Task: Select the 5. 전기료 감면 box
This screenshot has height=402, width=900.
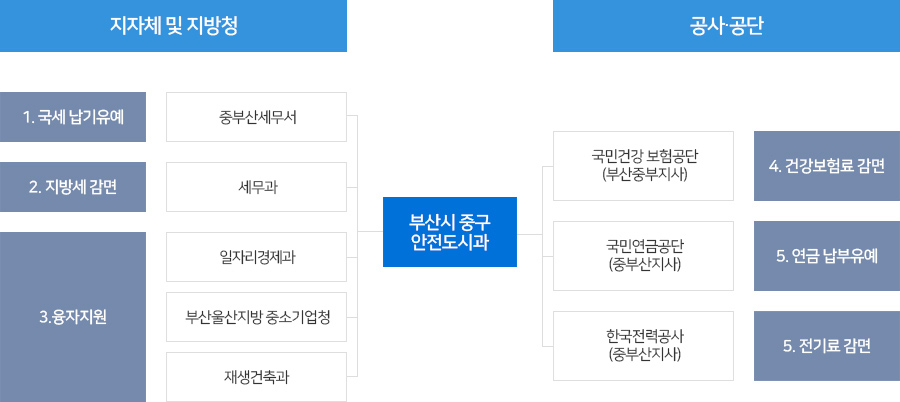Action: point(827,346)
